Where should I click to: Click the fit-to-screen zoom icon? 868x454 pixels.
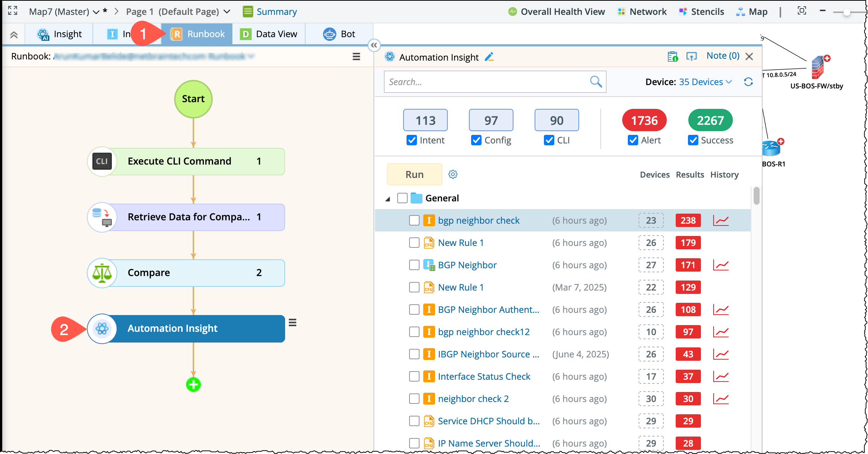click(x=802, y=11)
